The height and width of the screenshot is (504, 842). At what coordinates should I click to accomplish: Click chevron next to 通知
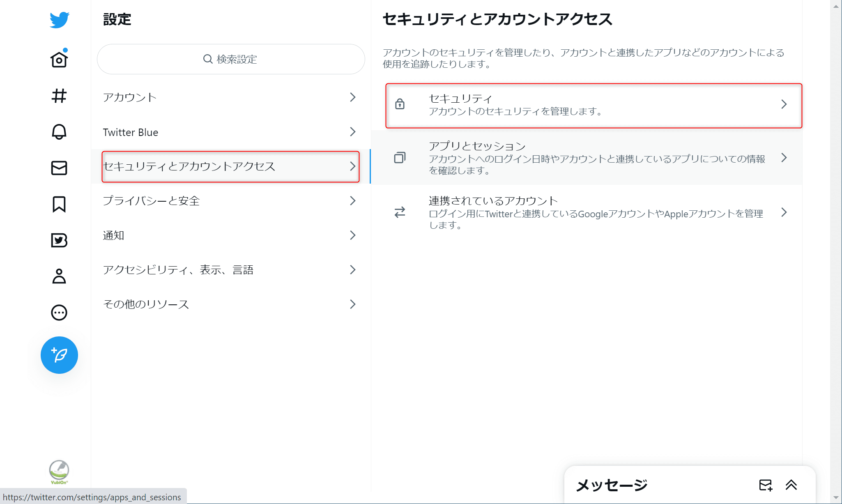click(x=352, y=235)
